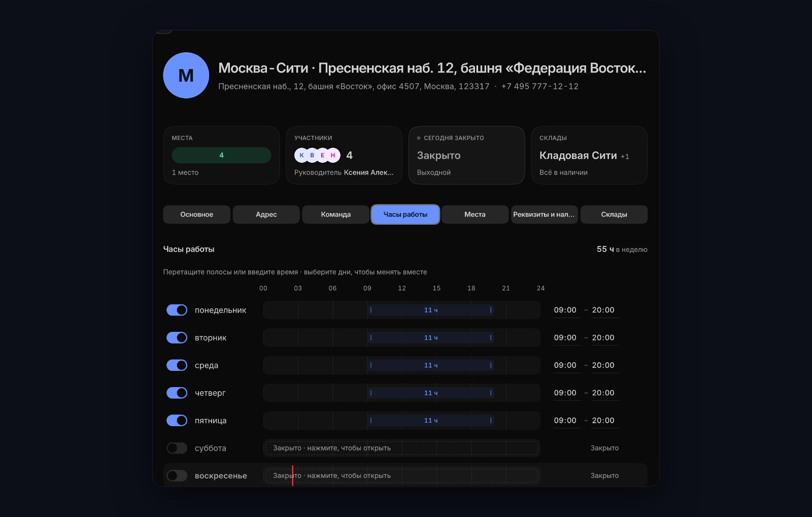Click the green places bar showing 4
This screenshot has width=812, height=517.
tap(221, 155)
